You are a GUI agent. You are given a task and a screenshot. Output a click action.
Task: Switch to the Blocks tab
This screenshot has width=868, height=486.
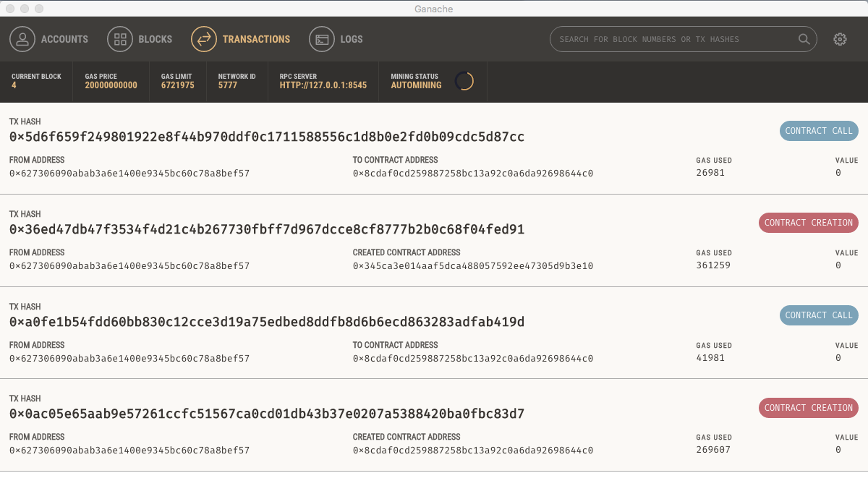pos(140,39)
